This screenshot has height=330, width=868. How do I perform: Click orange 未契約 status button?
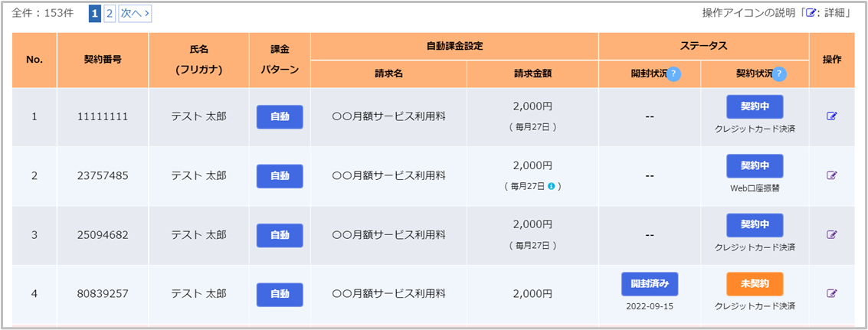755,283
